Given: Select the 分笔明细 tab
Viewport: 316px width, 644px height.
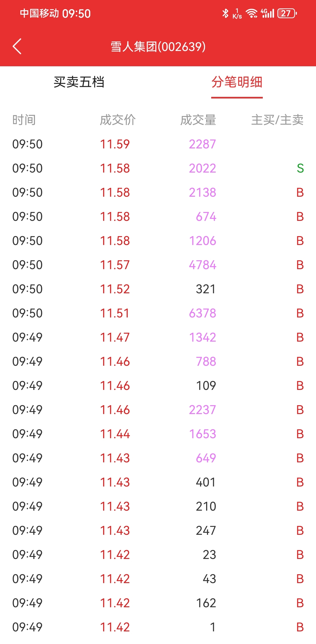Looking at the screenshot, I should [x=237, y=82].
